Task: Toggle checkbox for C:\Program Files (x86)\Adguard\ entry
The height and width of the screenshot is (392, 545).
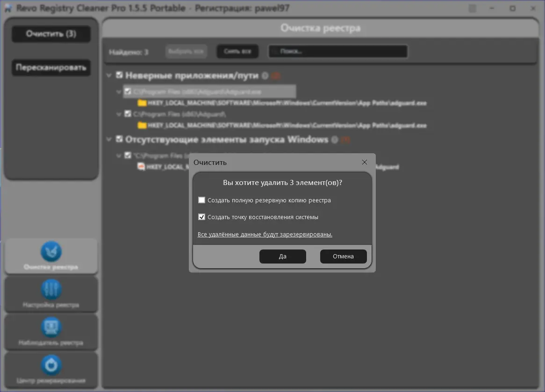Action: 128,114
